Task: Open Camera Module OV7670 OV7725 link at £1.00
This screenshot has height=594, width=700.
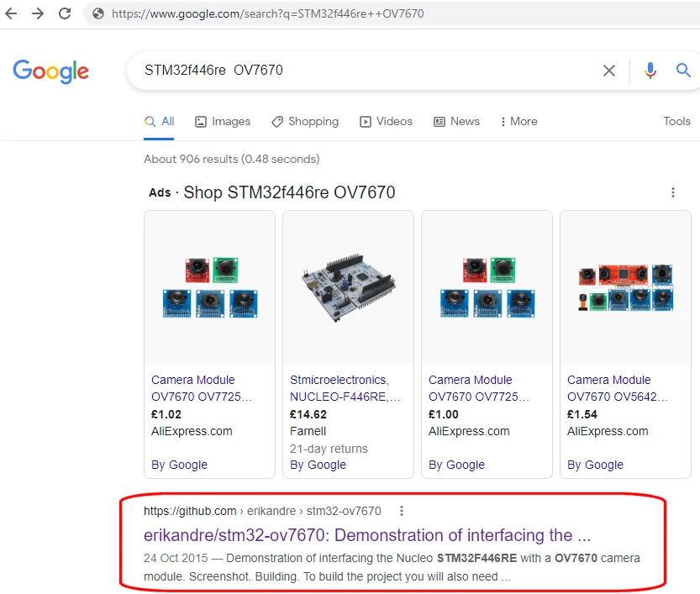Action: pos(479,388)
